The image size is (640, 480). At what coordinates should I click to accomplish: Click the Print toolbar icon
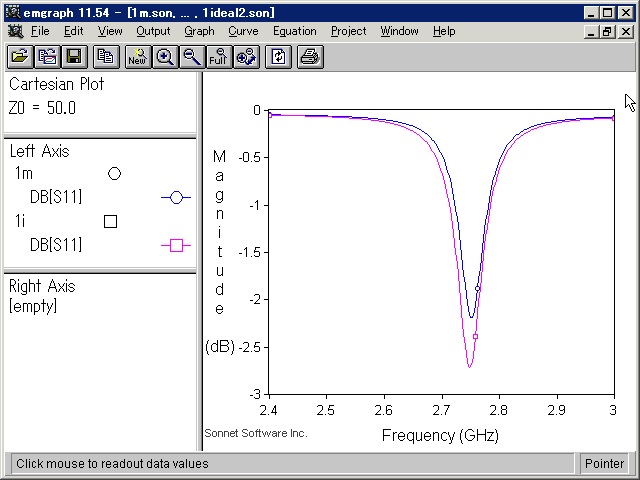pyautogui.click(x=310, y=57)
